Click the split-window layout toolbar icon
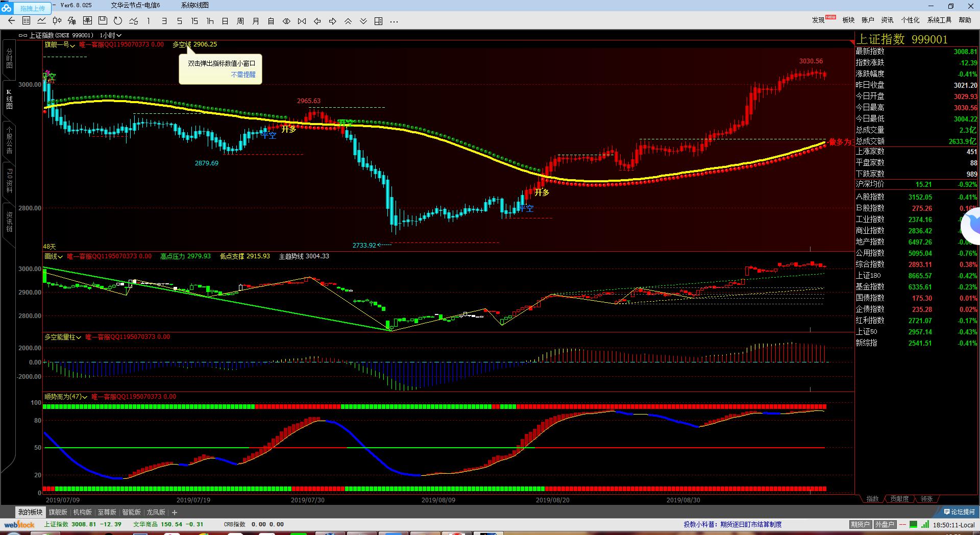 [379, 21]
